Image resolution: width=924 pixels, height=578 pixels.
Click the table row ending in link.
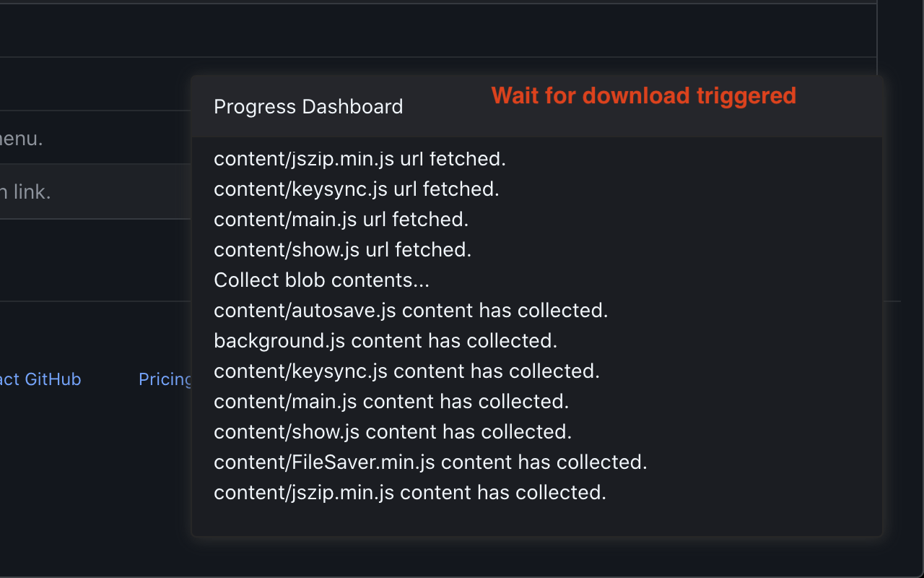tap(95, 191)
